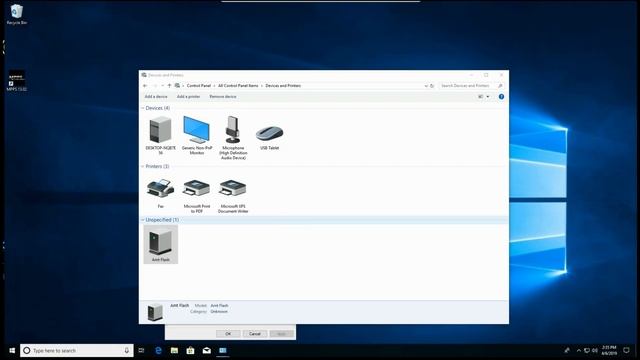
Task: Open the Recycle Bin desktop icon
Action: [x=16, y=14]
